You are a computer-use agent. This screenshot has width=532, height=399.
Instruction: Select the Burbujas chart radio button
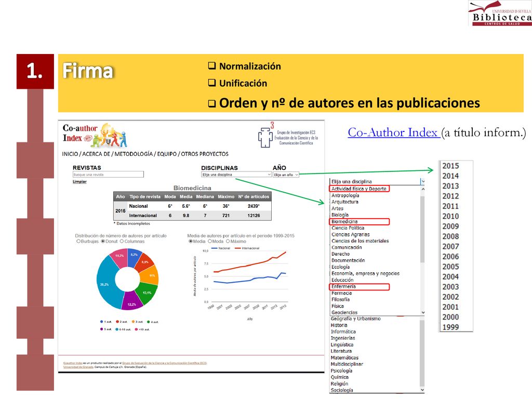click(x=78, y=242)
